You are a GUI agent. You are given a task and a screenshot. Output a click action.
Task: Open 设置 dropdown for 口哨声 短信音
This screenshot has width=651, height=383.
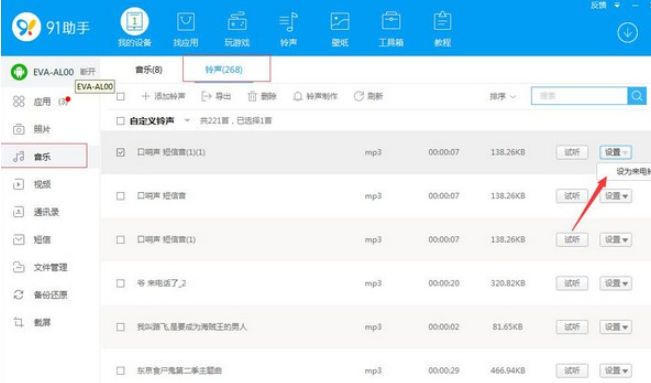(616, 196)
